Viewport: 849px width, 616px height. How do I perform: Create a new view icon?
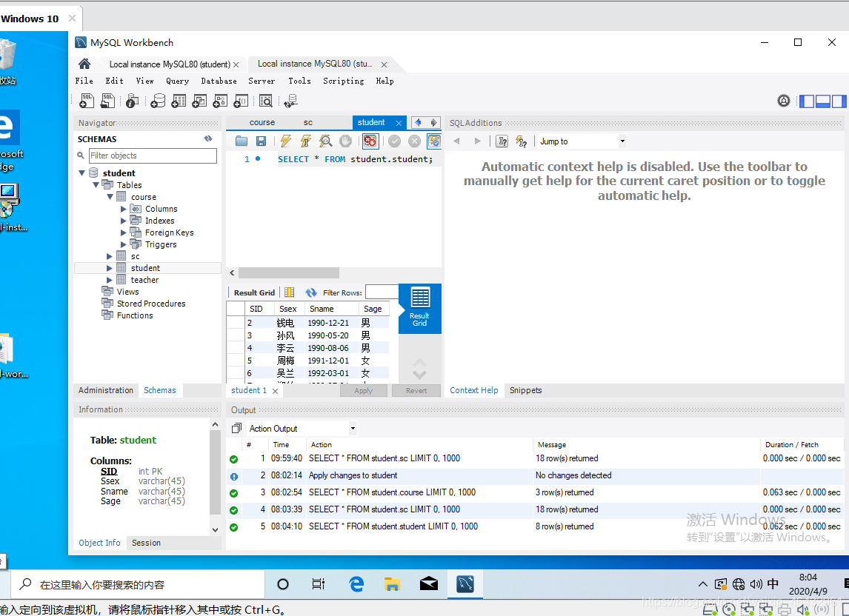[x=199, y=101]
